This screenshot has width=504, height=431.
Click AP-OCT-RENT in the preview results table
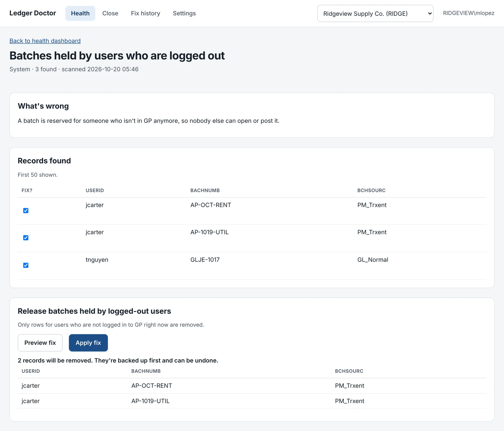152,386
